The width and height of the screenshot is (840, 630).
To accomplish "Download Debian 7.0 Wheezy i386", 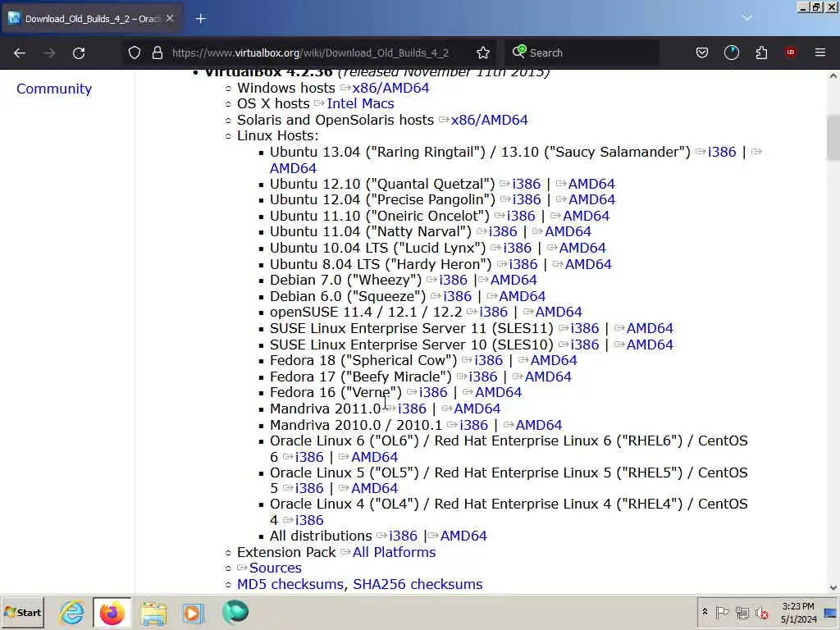I will pos(453,280).
